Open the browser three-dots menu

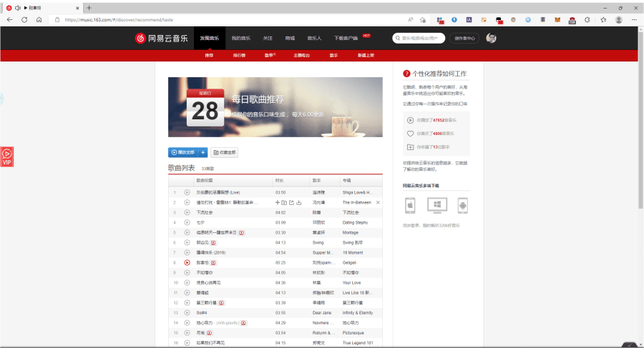(635, 20)
